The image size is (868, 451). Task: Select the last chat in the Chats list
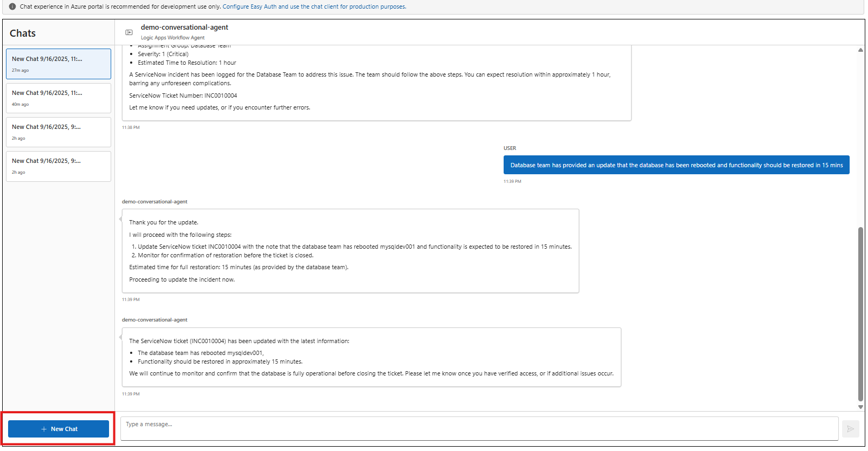(58, 166)
